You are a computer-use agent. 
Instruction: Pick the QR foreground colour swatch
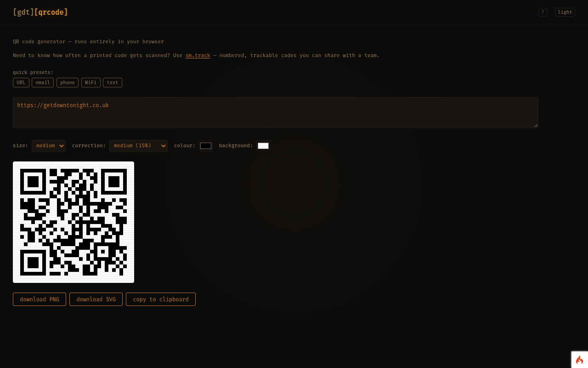(206, 146)
